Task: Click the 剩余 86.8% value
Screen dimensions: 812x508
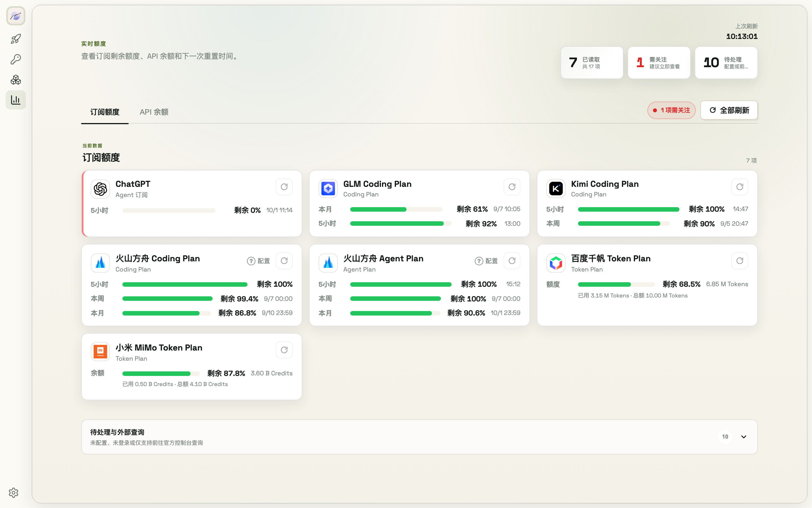Action: [x=237, y=313]
